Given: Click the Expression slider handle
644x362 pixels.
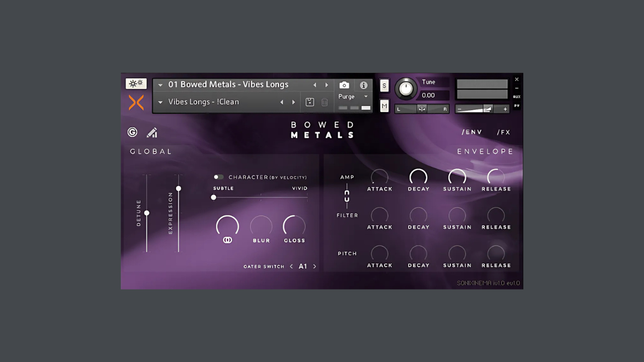Looking at the screenshot, I should point(178,189).
